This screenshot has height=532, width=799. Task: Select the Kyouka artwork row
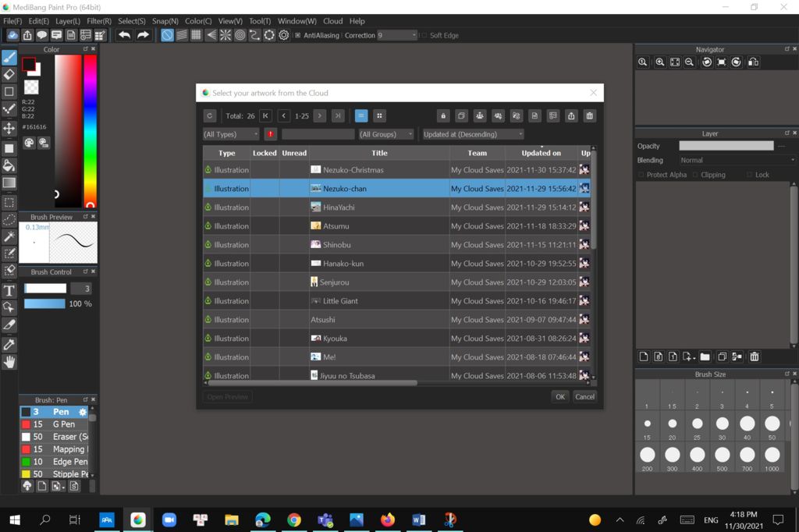(x=396, y=339)
